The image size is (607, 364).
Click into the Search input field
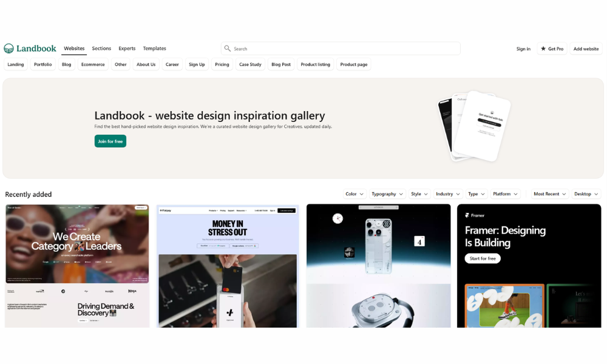click(x=341, y=49)
